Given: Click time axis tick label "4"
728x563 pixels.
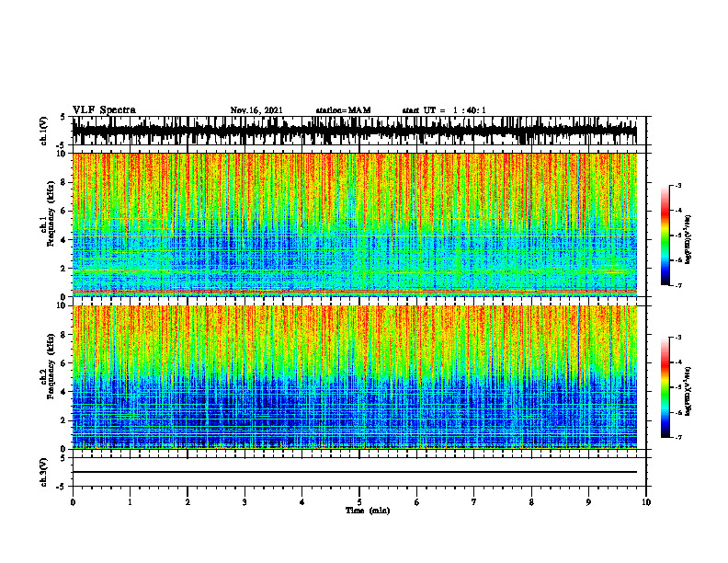Looking at the screenshot, I should click(302, 502).
